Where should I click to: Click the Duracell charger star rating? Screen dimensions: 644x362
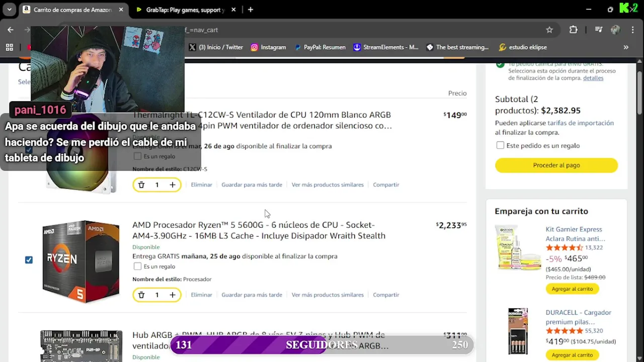point(565,331)
